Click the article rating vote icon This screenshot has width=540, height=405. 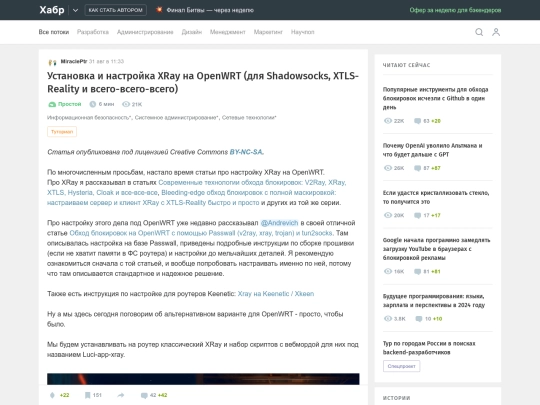click(52, 395)
